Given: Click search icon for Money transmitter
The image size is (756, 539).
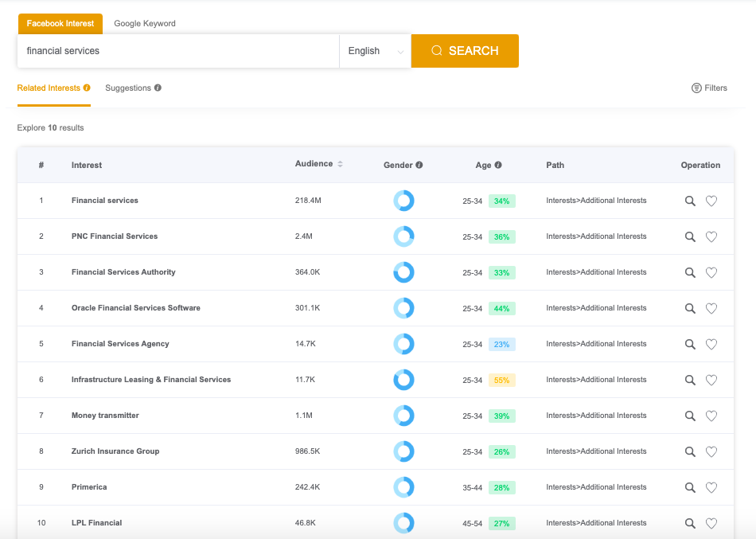Looking at the screenshot, I should tap(690, 416).
